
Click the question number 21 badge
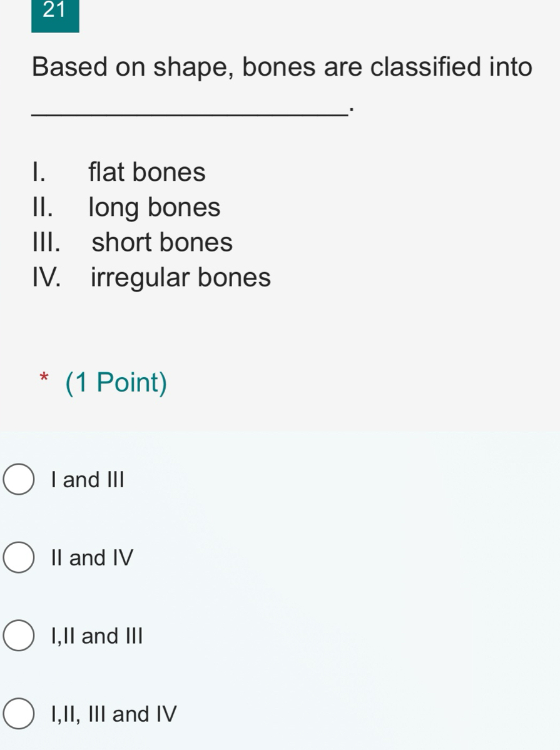pos(55,13)
